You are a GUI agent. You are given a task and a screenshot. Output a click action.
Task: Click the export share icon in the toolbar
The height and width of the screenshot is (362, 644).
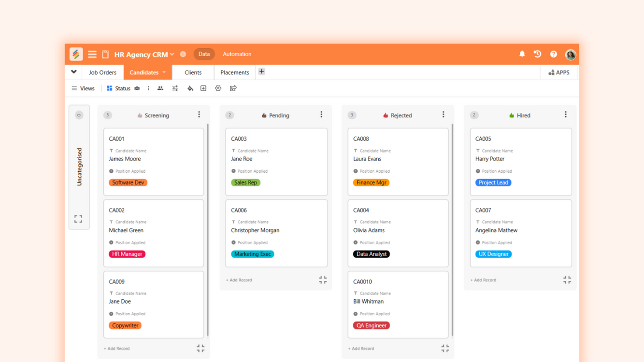click(233, 88)
